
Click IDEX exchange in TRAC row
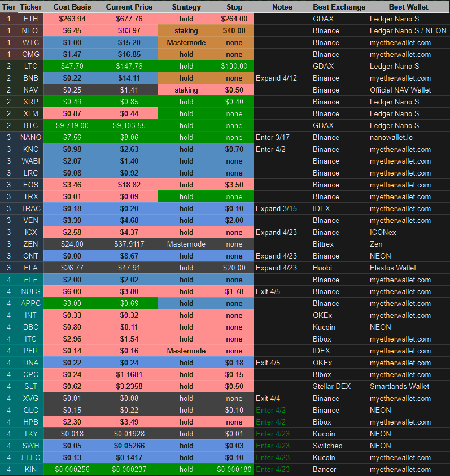tap(339, 208)
